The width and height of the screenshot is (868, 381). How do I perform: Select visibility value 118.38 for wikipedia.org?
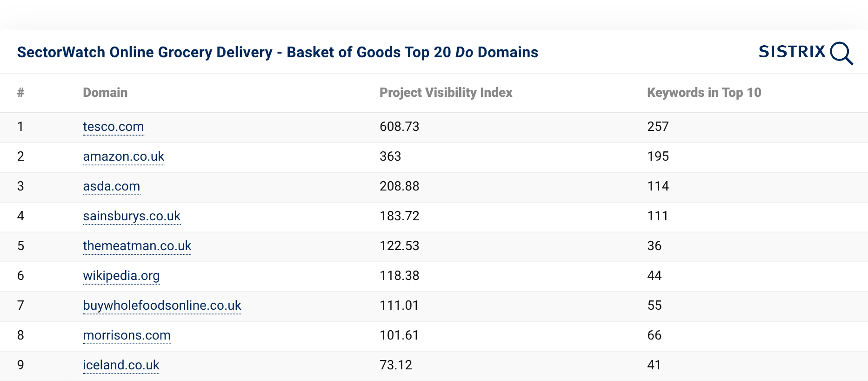coord(400,276)
